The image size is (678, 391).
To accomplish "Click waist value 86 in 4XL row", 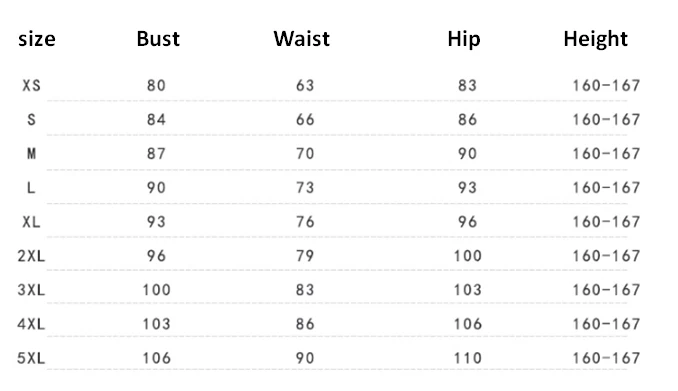I will click(x=305, y=324).
